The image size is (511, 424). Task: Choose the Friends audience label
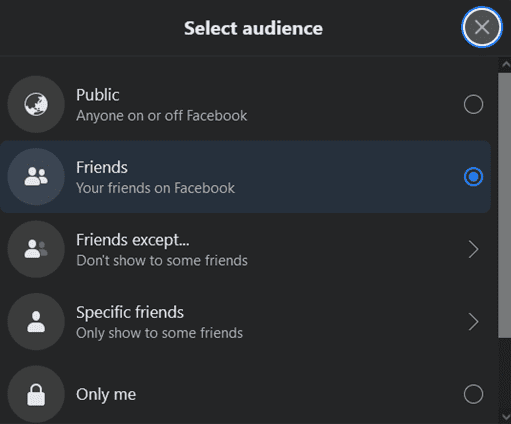click(x=102, y=167)
